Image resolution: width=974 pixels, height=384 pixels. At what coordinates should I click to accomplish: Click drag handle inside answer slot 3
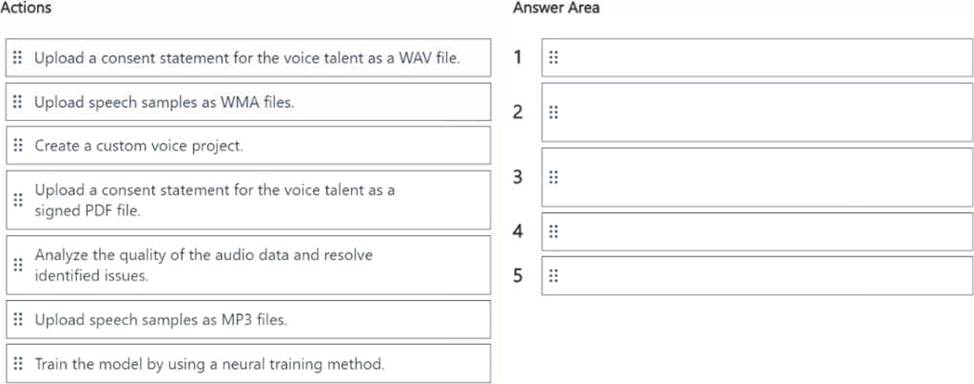pos(553,178)
